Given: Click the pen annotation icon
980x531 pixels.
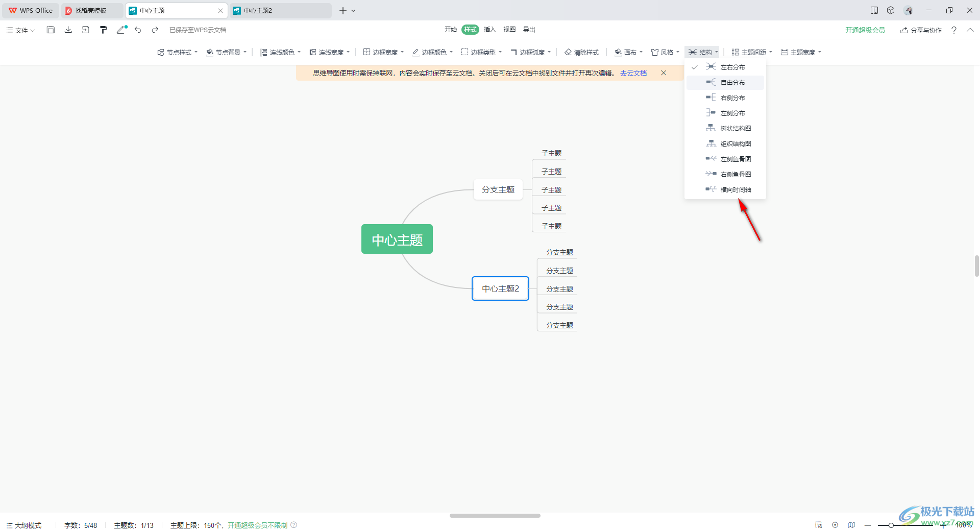Looking at the screenshot, I should [121, 30].
